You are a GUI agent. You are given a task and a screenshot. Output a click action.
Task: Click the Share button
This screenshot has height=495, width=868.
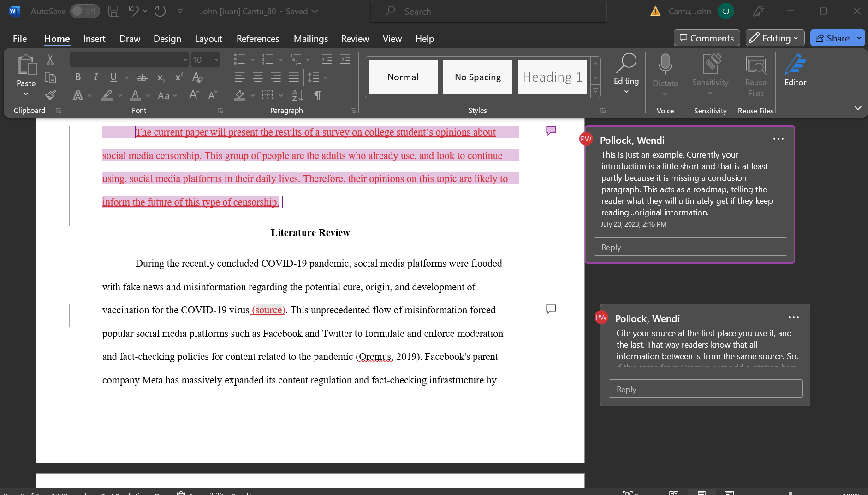pyautogui.click(x=832, y=38)
